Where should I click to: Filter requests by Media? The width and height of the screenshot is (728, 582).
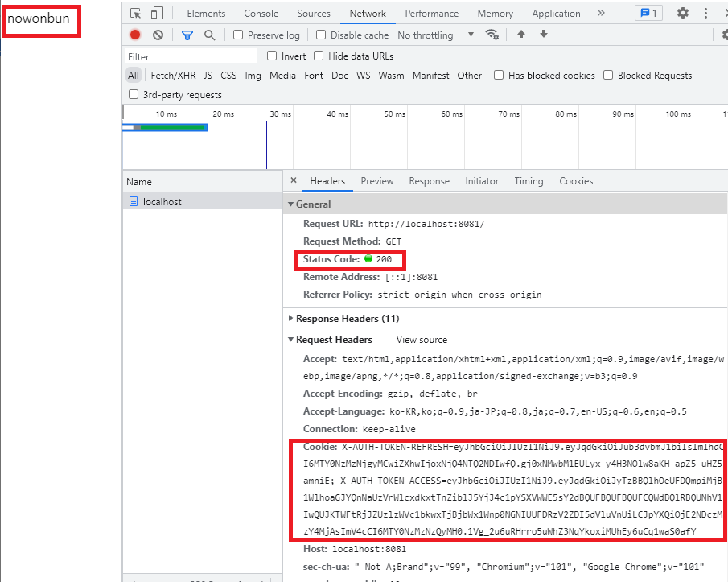click(282, 75)
